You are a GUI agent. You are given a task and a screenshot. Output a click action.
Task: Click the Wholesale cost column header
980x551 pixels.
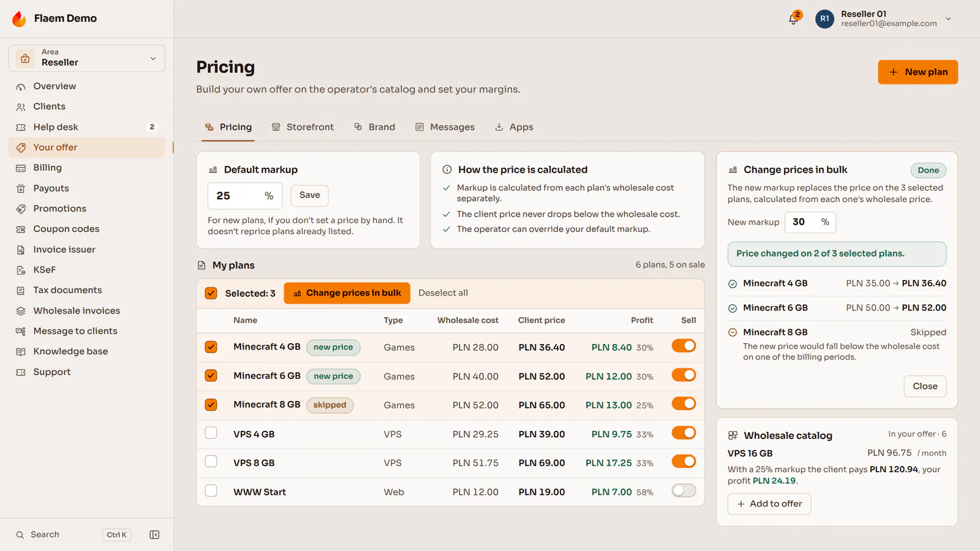pos(468,320)
